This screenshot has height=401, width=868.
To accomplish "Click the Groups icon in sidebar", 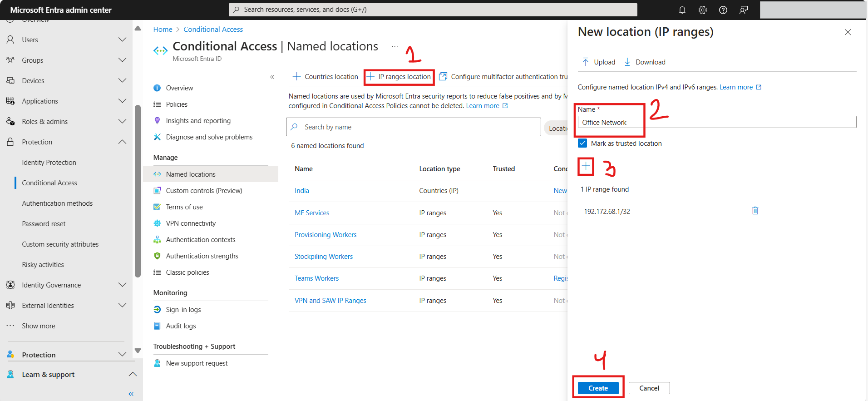I will click(x=10, y=60).
